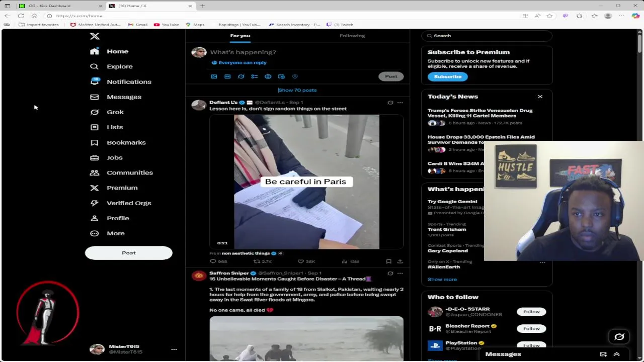Bookmark Defiant L's post
This screenshot has height=362, width=644.
389,261
